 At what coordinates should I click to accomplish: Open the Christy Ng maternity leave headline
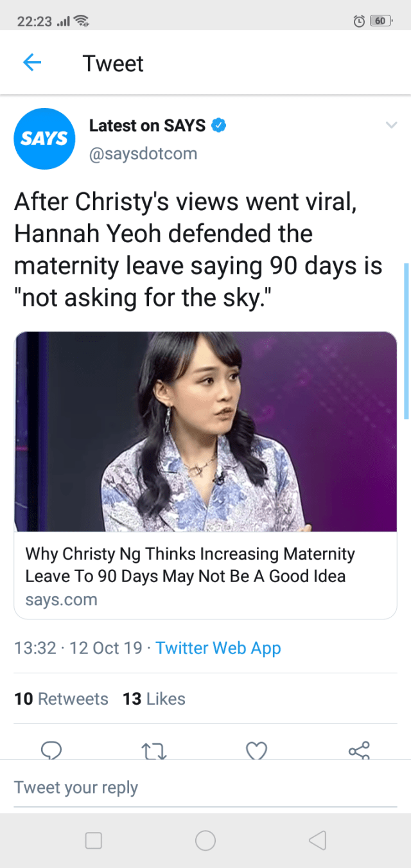[x=190, y=565]
